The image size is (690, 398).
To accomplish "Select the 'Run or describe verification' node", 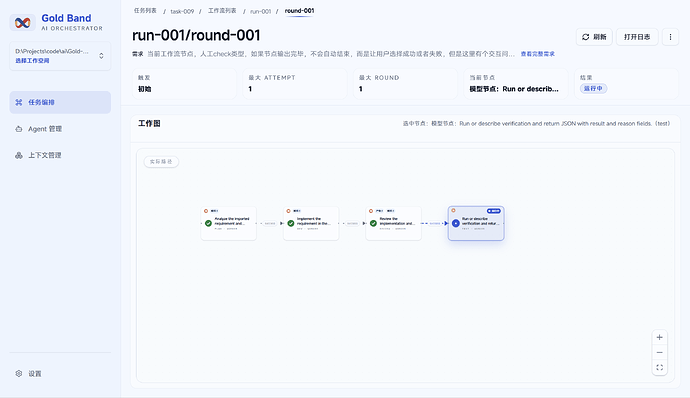I will tap(476, 223).
